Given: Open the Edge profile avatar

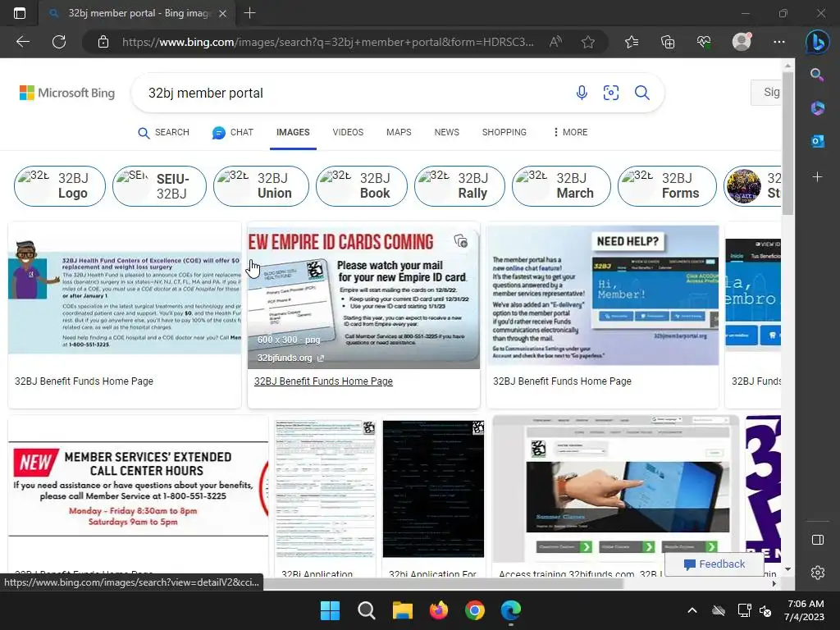Looking at the screenshot, I should [742, 42].
